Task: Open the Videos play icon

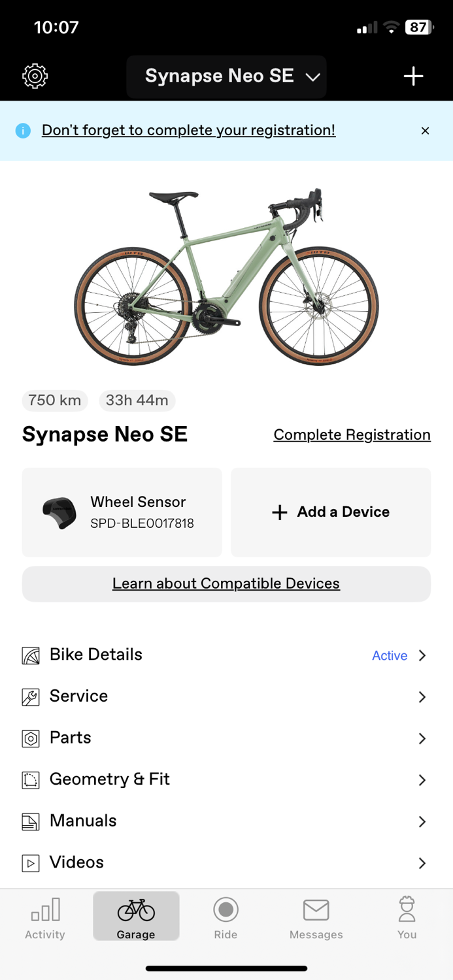Action: 30,863
